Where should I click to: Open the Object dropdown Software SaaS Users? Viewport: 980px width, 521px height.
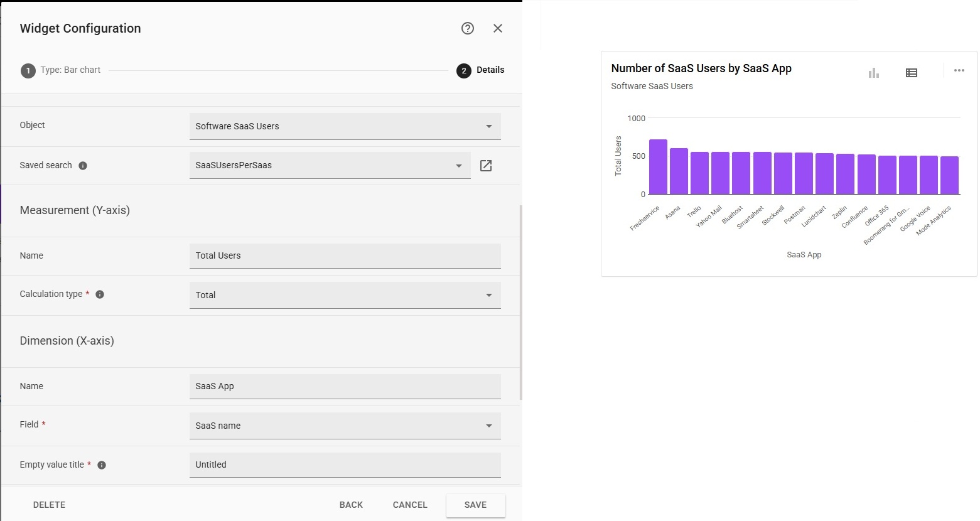point(345,126)
